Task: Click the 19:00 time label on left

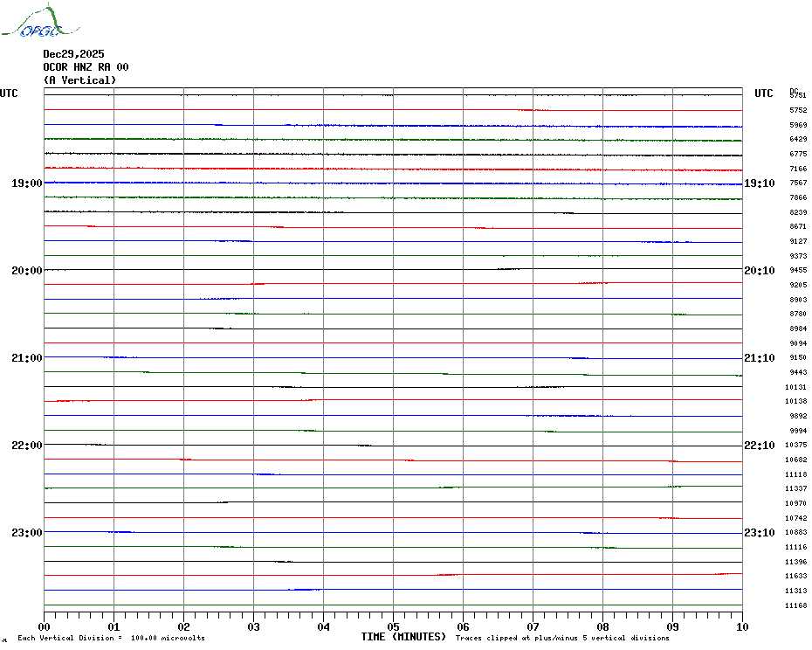Action: point(26,183)
